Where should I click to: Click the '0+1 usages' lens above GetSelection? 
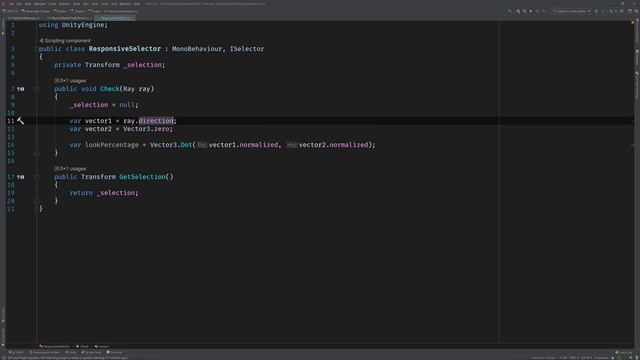pos(70,169)
